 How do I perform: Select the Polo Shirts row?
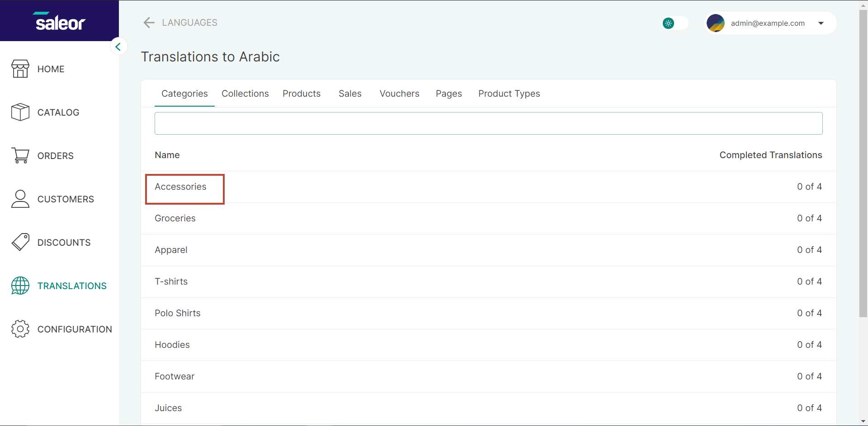pos(177,313)
